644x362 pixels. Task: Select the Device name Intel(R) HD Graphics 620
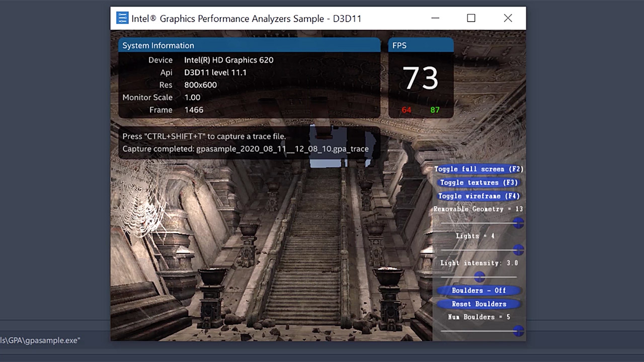point(228,60)
